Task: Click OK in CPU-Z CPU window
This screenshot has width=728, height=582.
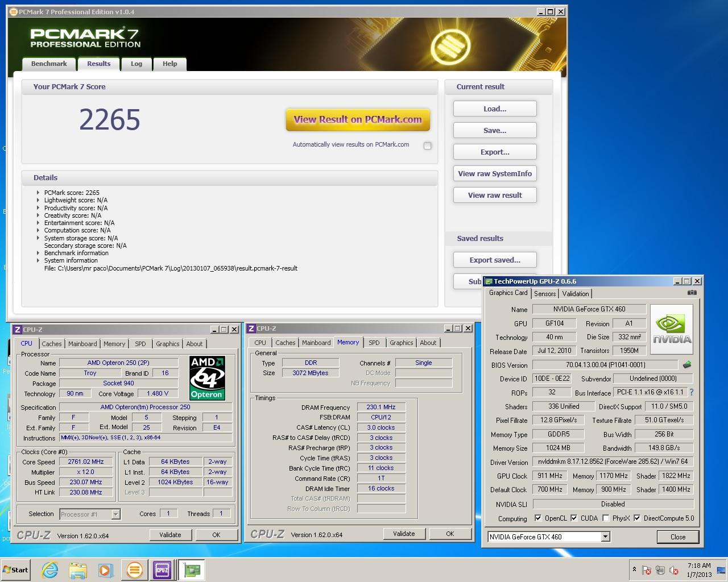Action: coord(216,535)
